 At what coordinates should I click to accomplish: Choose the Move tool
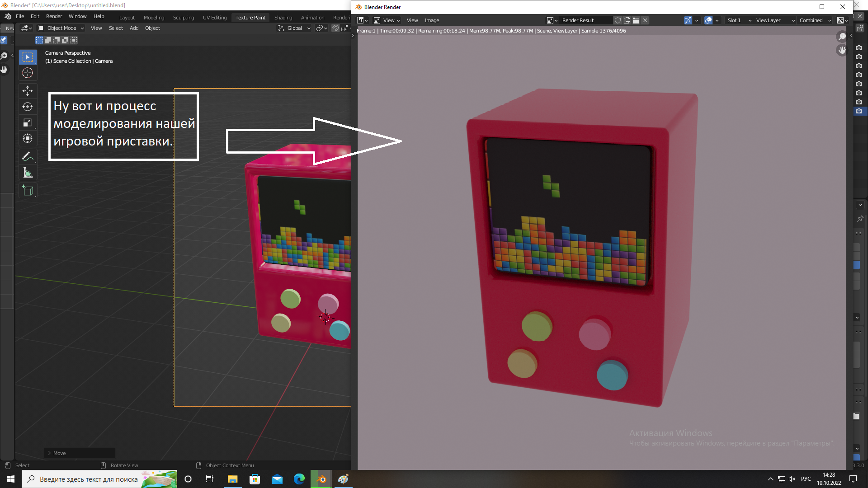[28, 91]
